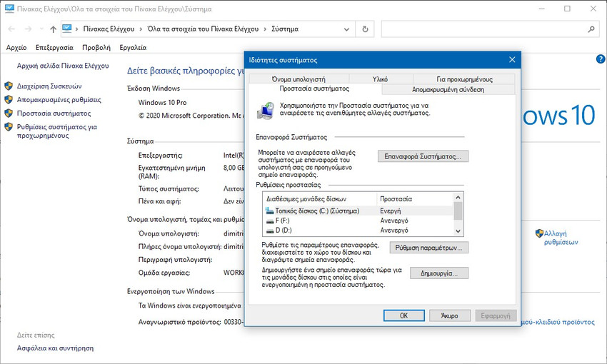
Task: Click Διαθέσιμες μονάδες δίσκων column header
Action: 320,199
